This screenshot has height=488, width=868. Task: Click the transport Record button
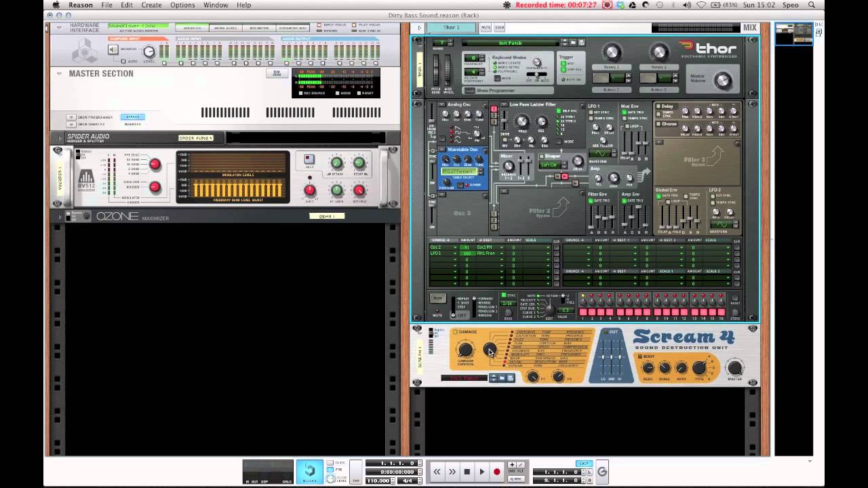497,472
